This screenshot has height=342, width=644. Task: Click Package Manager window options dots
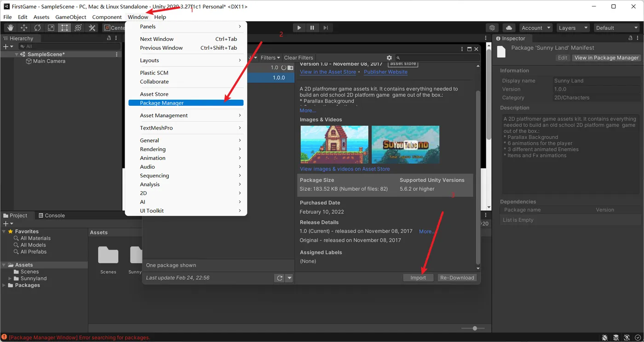[462, 49]
